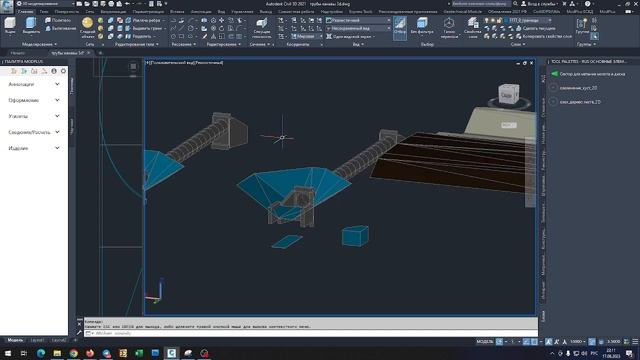Open File Explorer from the taskbar
The width and height of the screenshot is (640, 360).
coord(57,353)
